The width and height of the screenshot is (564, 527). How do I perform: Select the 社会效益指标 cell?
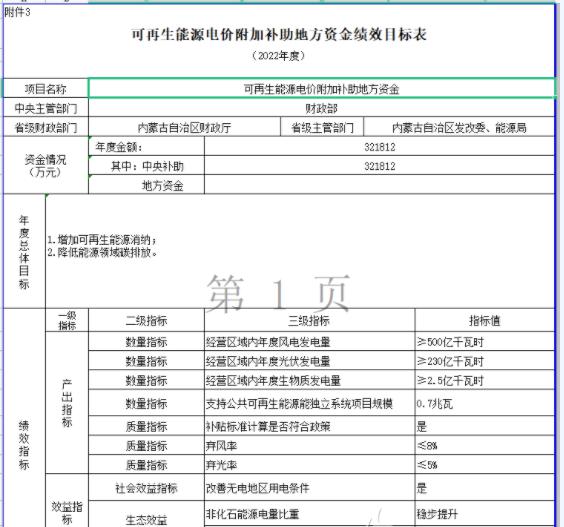146,487
